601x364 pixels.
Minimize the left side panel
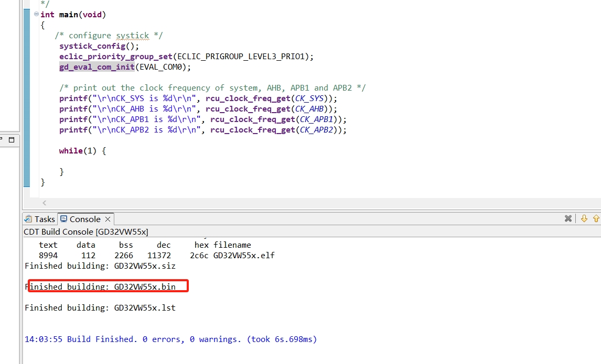(2, 140)
